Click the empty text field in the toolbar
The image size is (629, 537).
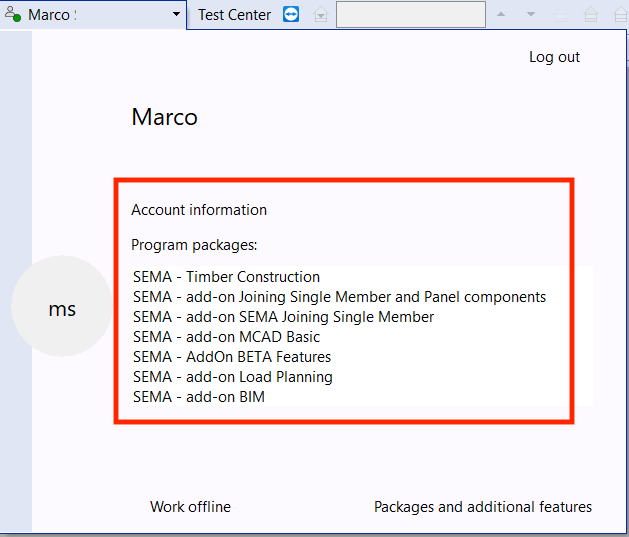coord(411,14)
